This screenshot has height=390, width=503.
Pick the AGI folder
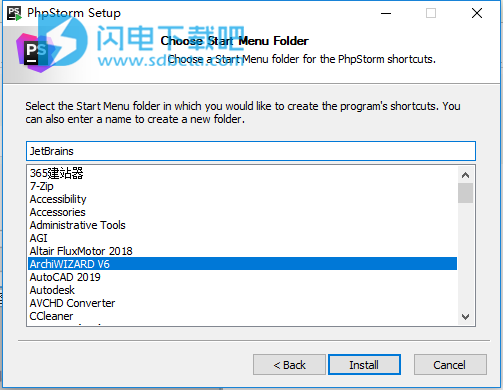coord(242,238)
